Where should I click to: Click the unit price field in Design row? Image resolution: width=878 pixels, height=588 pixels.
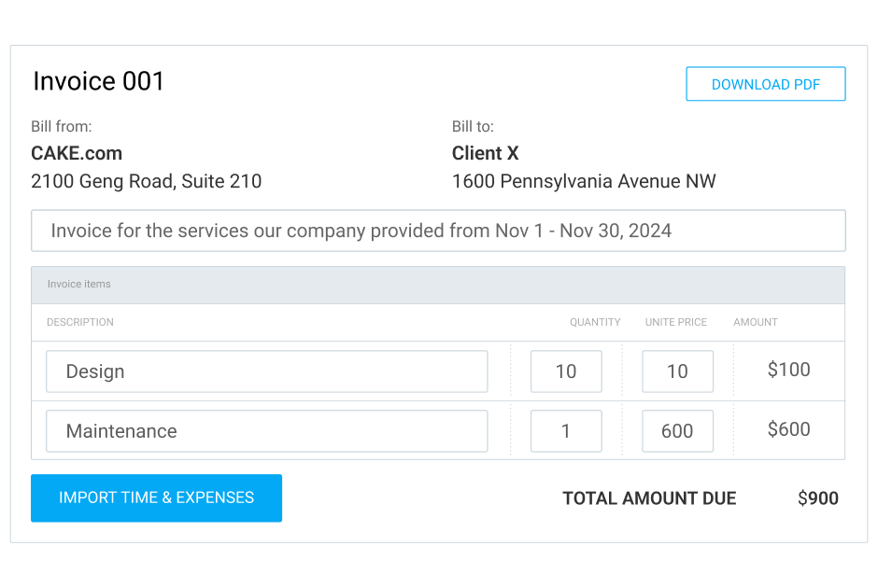pos(677,371)
